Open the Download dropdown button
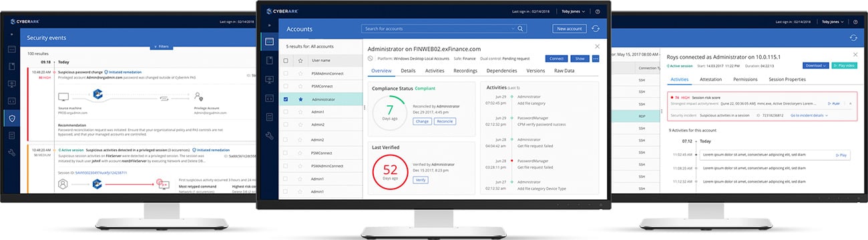The width and height of the screenshot is (868, 240). click(816, 65)
